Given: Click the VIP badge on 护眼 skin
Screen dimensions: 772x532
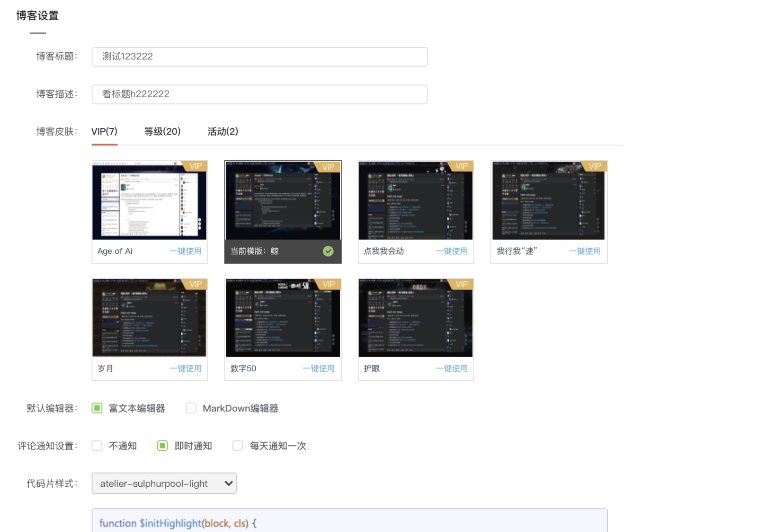Looking at the screenshot, I should click(462, 284).
